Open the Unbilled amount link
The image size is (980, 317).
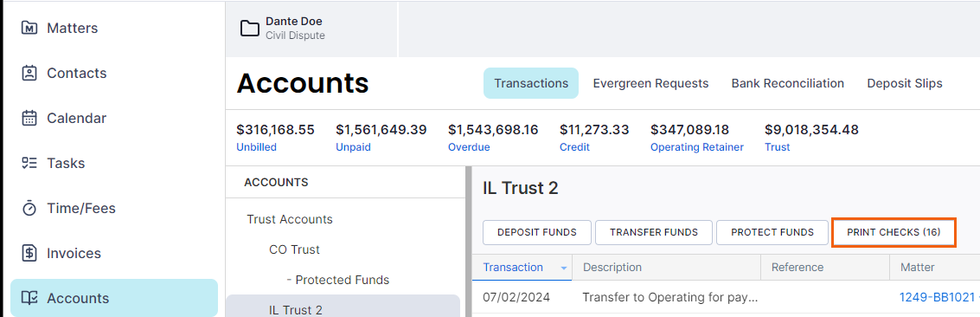click(256, 147)
